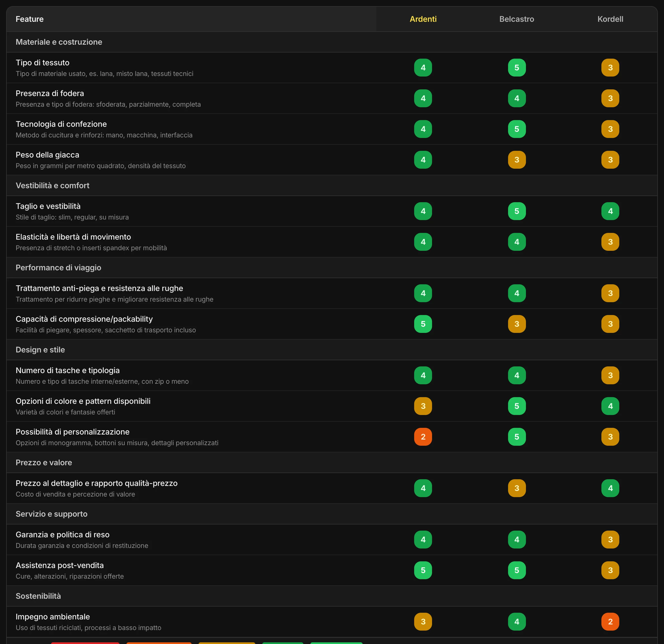This screenshot has height=644, width=664.
Task: Click the Trattamento anti-piega feature label
Action: pos(99,288)
